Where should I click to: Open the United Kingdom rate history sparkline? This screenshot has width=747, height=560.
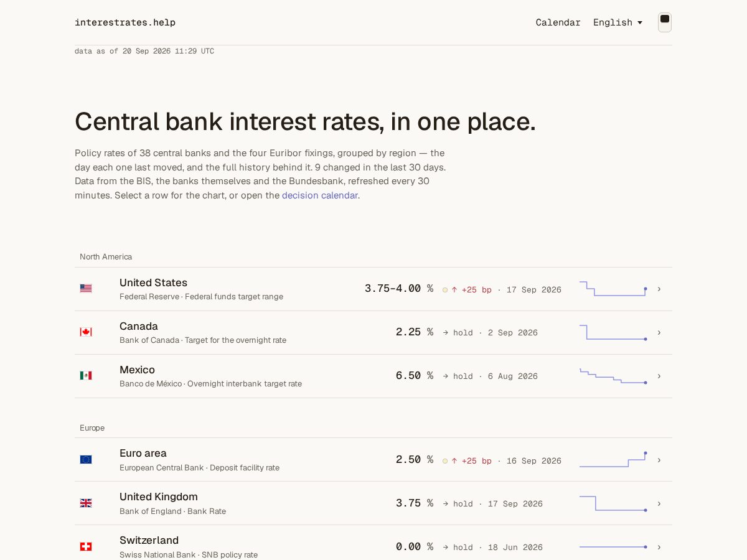pyautogui.click(x=614, y=503)
